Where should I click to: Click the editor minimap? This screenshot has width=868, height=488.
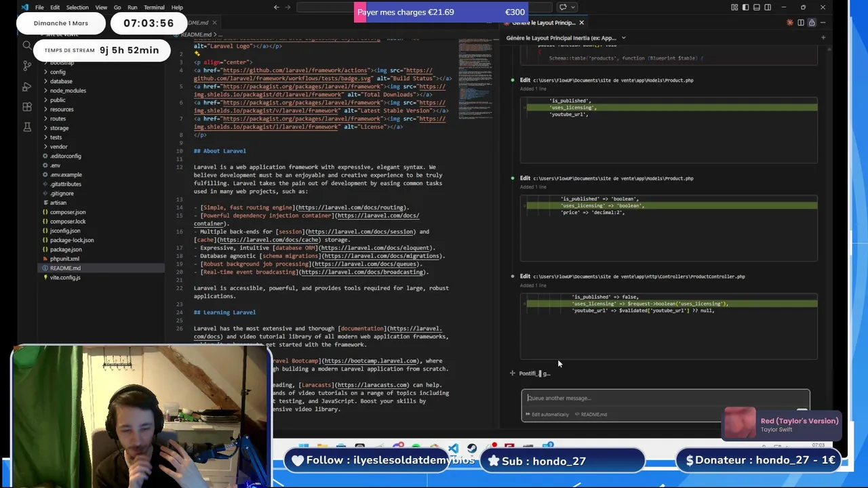[x=475, y=78]
